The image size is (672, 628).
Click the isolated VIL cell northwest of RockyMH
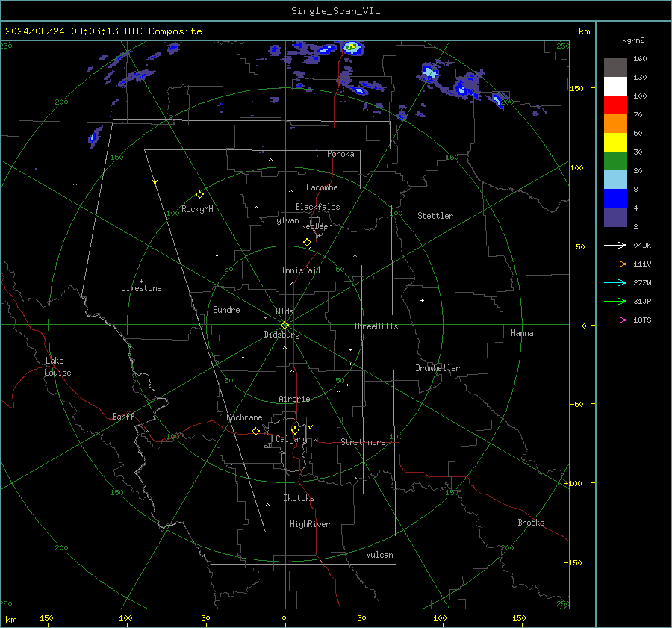[94, 137]
